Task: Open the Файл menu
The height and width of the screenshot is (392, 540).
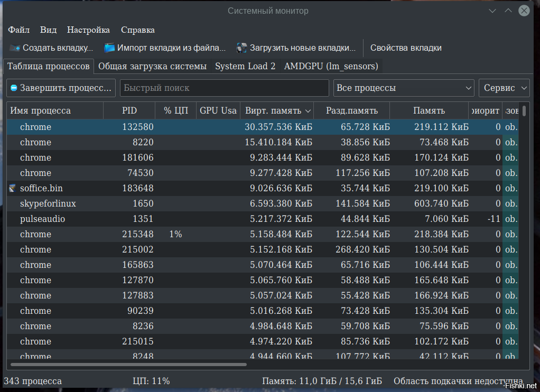Action: point(19,30)
